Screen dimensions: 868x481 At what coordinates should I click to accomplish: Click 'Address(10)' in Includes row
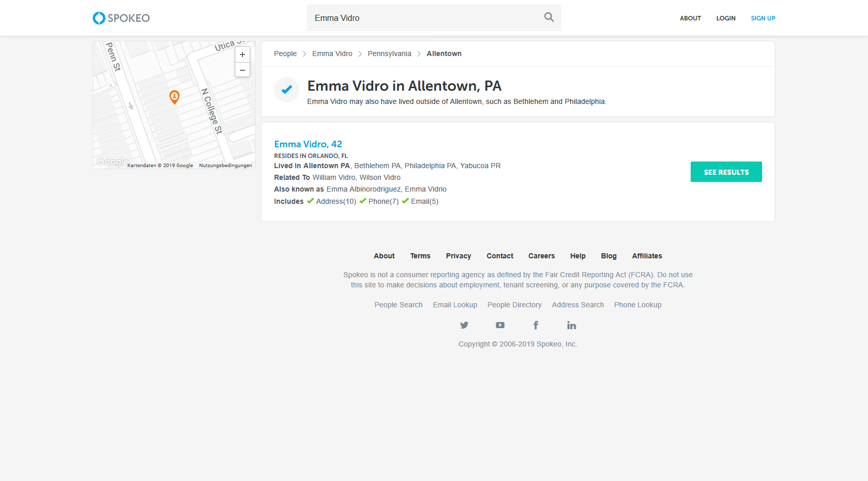[x=336, y=201]
